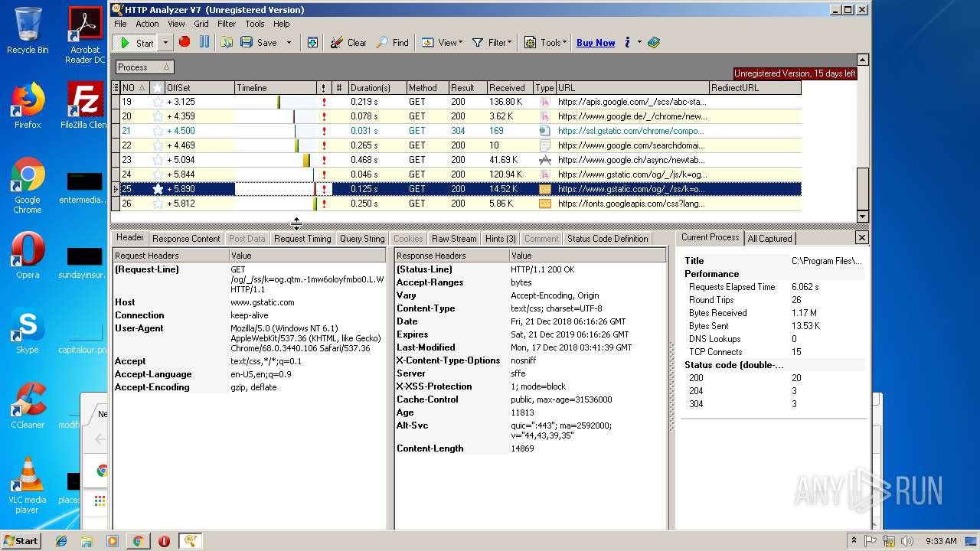Open the Start capture dropdown arrow

pos(165,43)
